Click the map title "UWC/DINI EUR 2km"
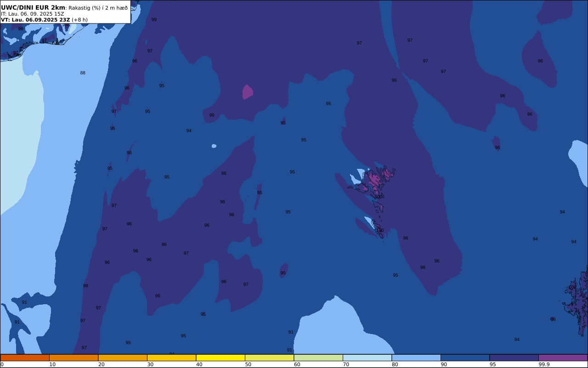 point(33,7)
